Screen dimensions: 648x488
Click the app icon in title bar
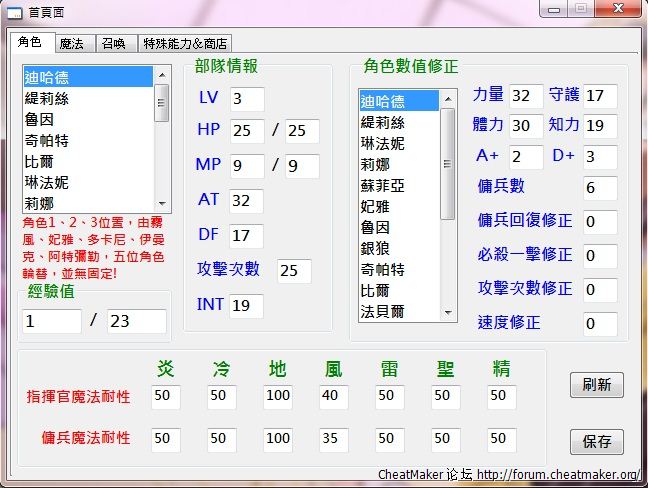[14, 11]
